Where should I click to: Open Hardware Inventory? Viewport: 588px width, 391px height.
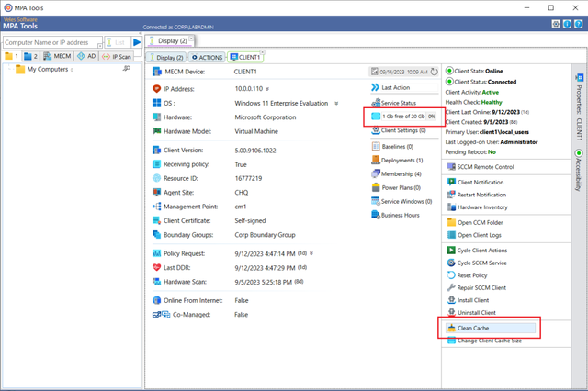coord(478,207)
